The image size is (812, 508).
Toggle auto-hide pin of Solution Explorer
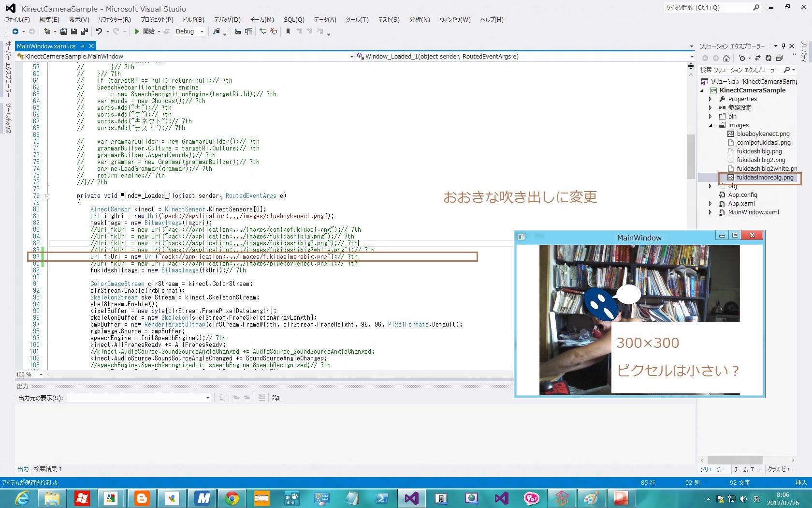pos(783,46)
